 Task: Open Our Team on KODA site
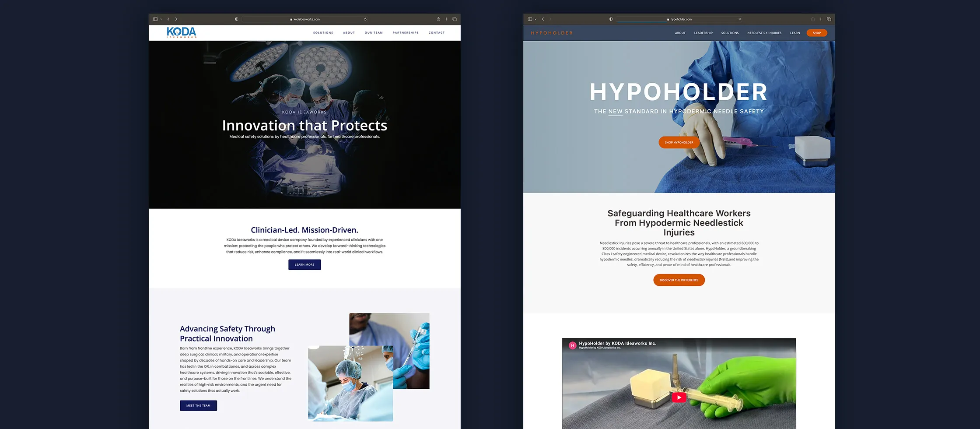point(374,33)
